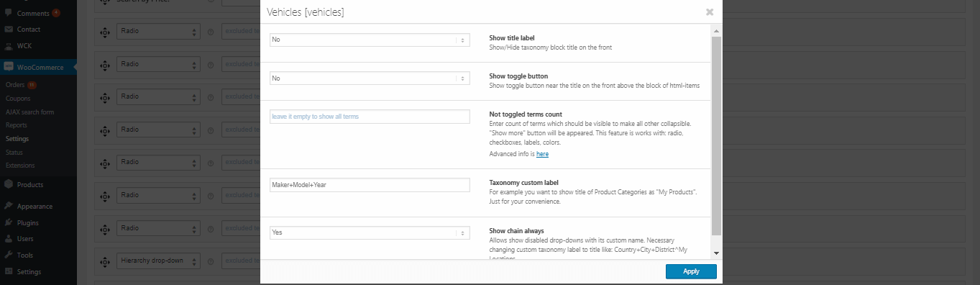Open Orders in WooCommerce submenu
980x285 pixels.
pyautogui.click(x=15, y=85)
